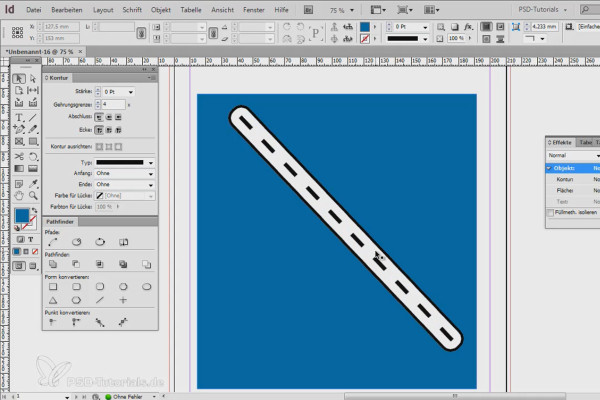This screenshot has width=600, height=400.
Task: Open the Datei menu
Action: click(34, 10)
